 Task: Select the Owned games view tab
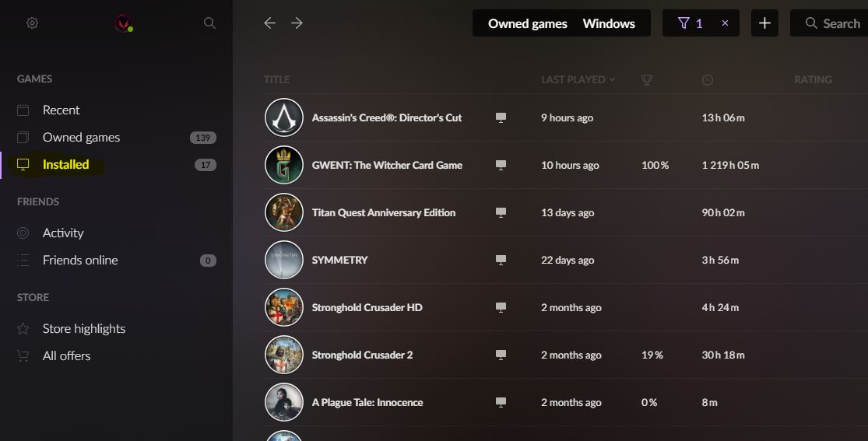(x=528, y=24)
